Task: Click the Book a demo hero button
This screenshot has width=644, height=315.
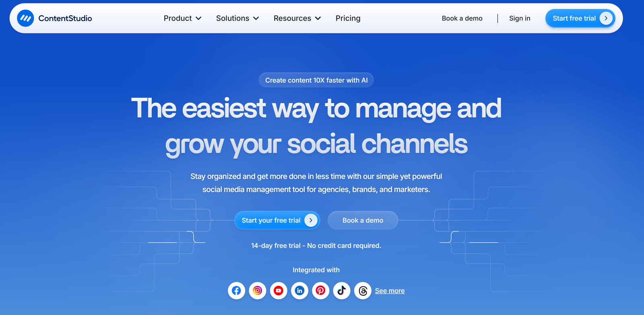Action: 363,220
